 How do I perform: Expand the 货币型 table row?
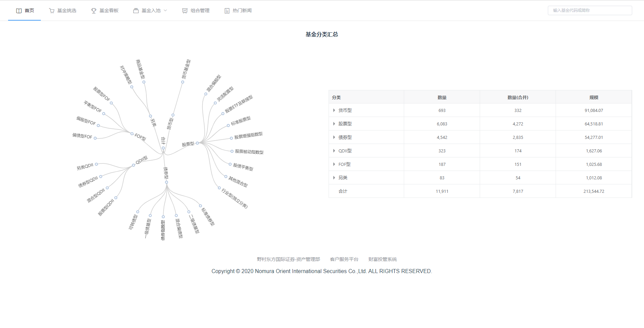(334, 110)
